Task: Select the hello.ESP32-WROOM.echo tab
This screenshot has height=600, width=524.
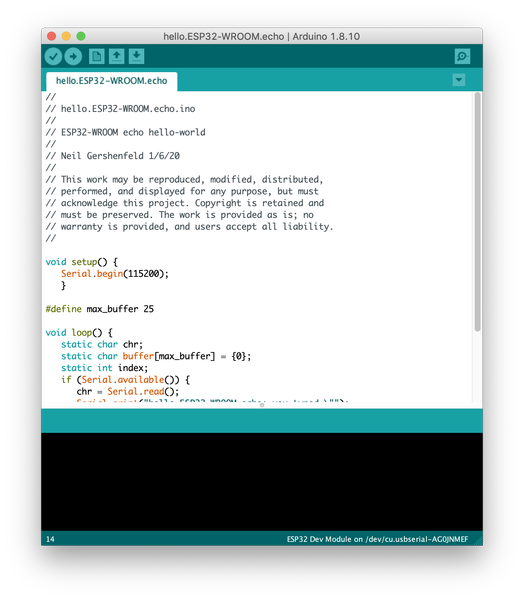Action: click(111, 81)
